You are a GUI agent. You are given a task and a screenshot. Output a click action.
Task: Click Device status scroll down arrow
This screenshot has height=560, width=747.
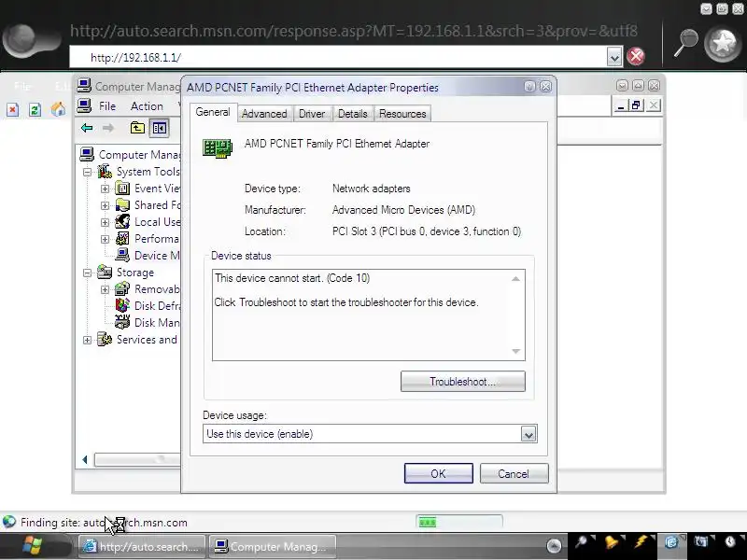(515, 352)
